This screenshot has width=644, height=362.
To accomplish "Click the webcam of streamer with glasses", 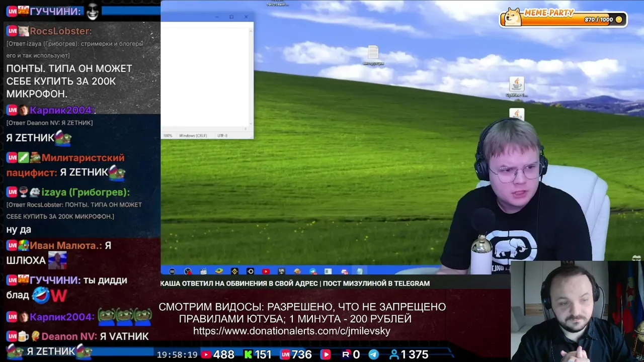I will coord(523,196).
